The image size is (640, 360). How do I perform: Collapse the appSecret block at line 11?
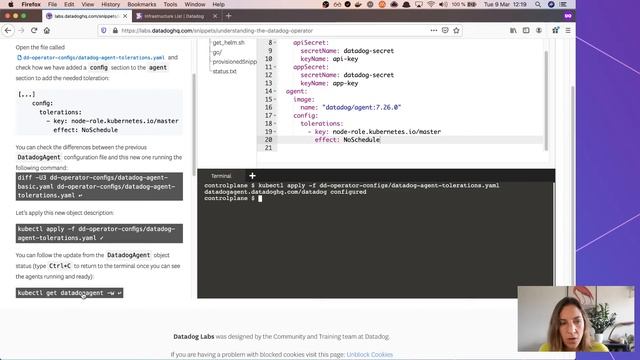pyautogui.click(x=275, y=67)
